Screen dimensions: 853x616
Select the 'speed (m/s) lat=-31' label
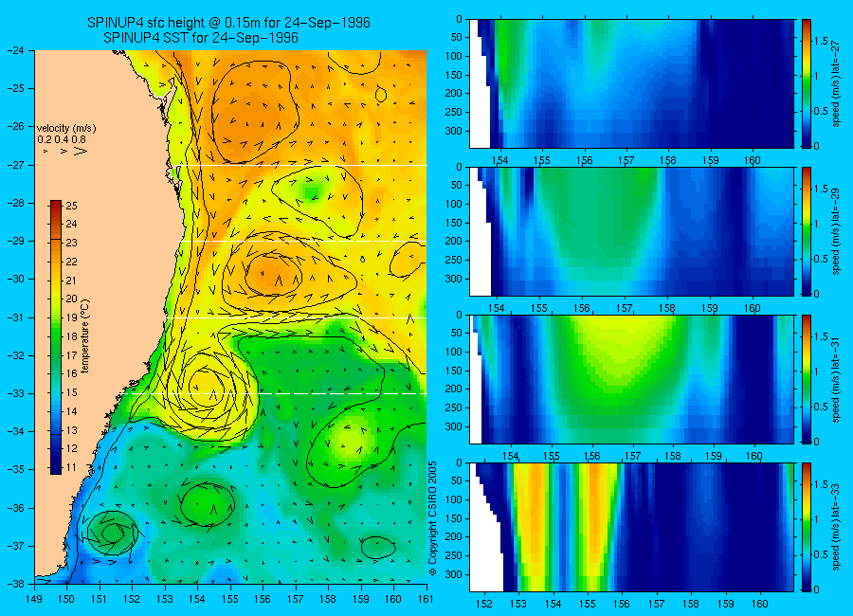pos(837,379)
